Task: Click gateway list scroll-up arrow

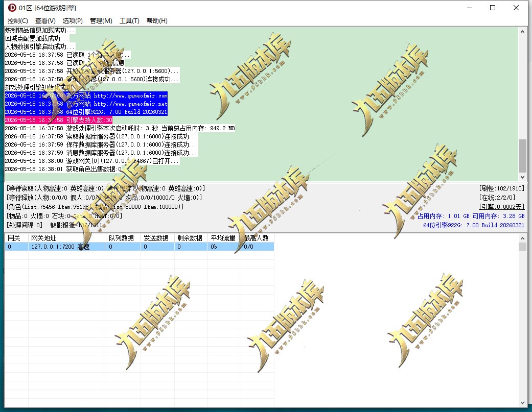Action: 522,238
